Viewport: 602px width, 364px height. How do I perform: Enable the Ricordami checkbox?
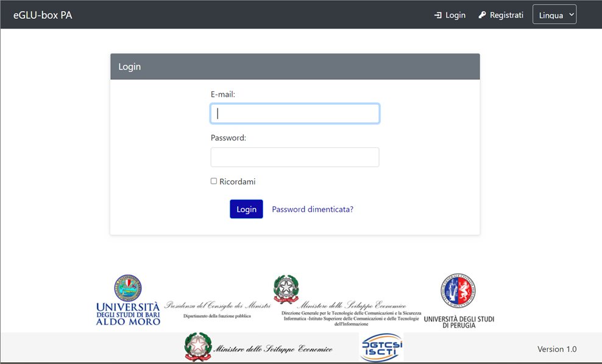click(x=214, y=181)
